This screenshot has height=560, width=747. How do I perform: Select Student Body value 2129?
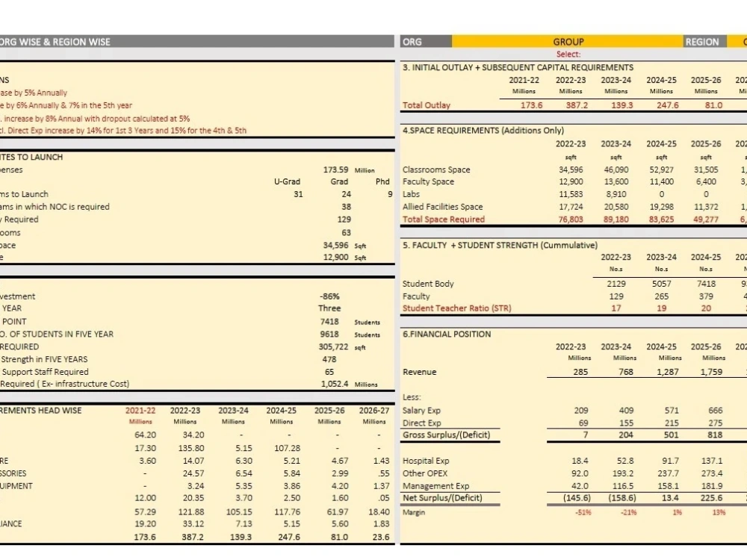[616, 283]
